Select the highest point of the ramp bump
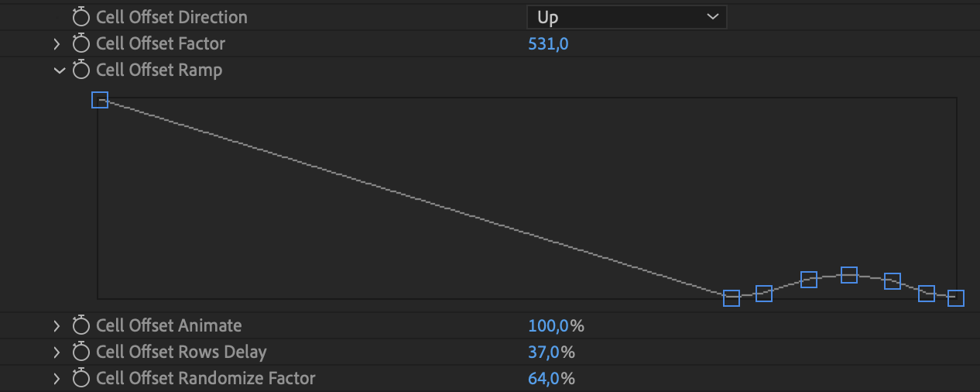Image resolution: width=980 pixels, height=392 pixels. click(849, 274)
